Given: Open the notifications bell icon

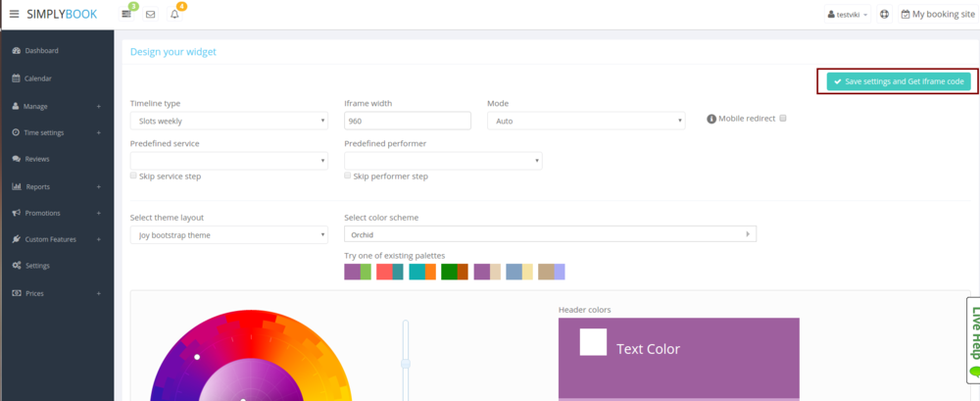Looking at the screenshot, I should (x=174, y=15).
